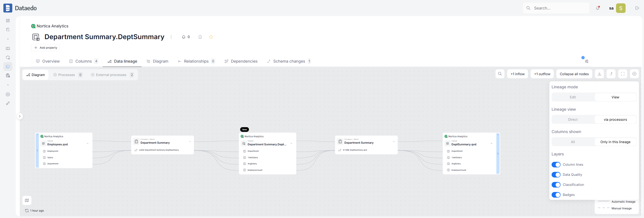Click the +1 outflow button
Viewport: 644px width, 218px height.
tap(542, 74)
